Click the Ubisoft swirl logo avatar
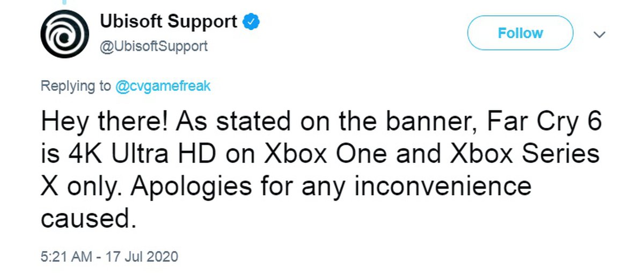 [x=63, y=33]
